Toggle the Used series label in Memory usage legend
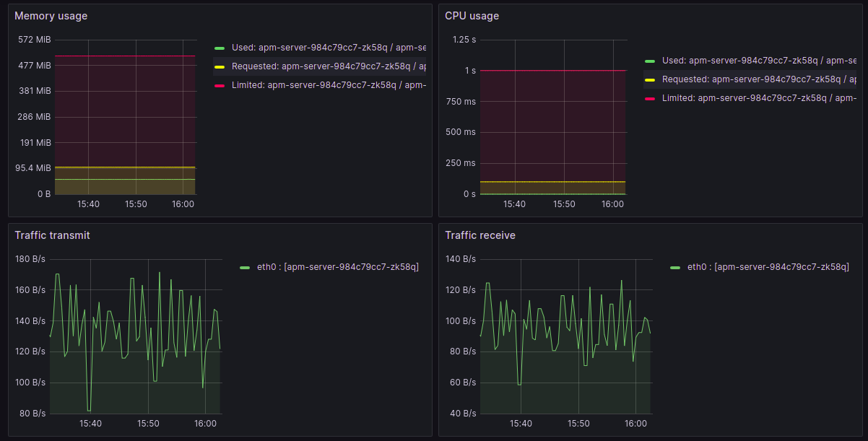This screenshot has height=441, width=868. pyautogui.click(x=328, y=48)
